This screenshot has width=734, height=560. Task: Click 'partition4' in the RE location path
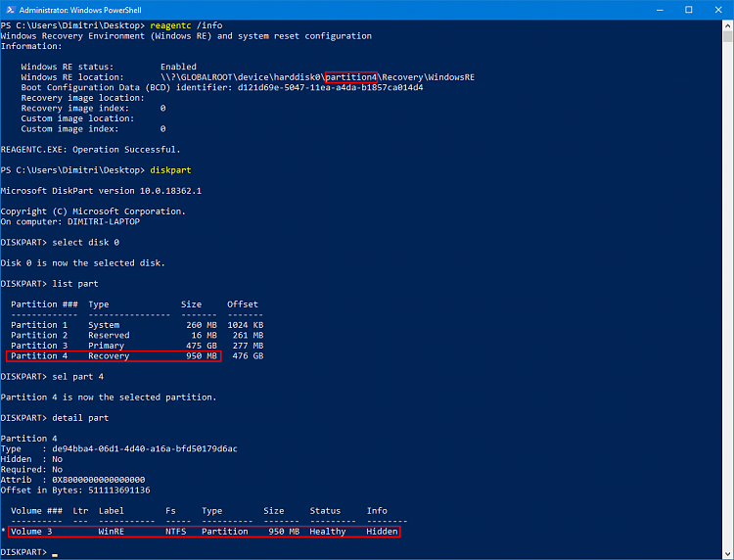pyautogui.click(x=351, y=76)
